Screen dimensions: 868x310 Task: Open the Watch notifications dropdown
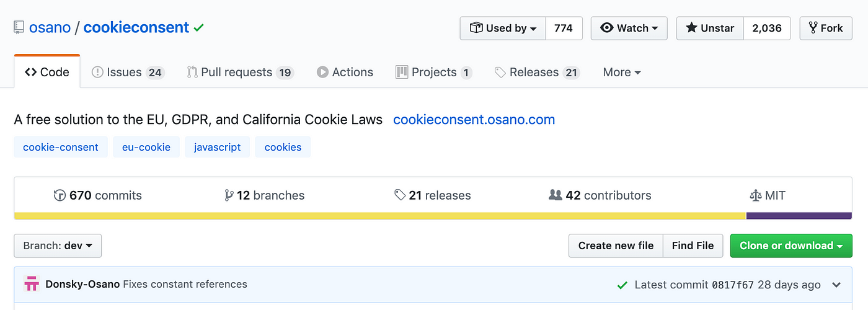(x=629, y=28)
